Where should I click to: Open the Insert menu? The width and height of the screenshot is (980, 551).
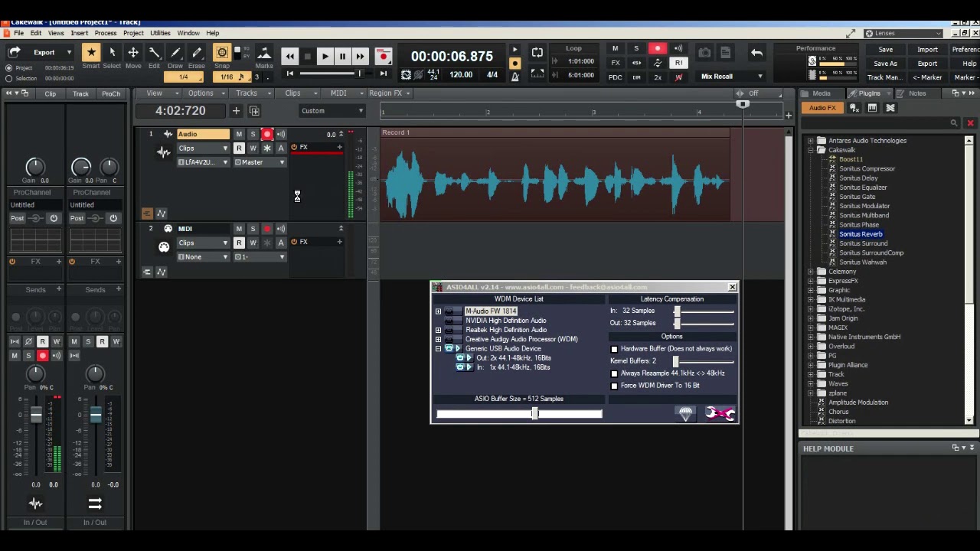tap(79, 33)
